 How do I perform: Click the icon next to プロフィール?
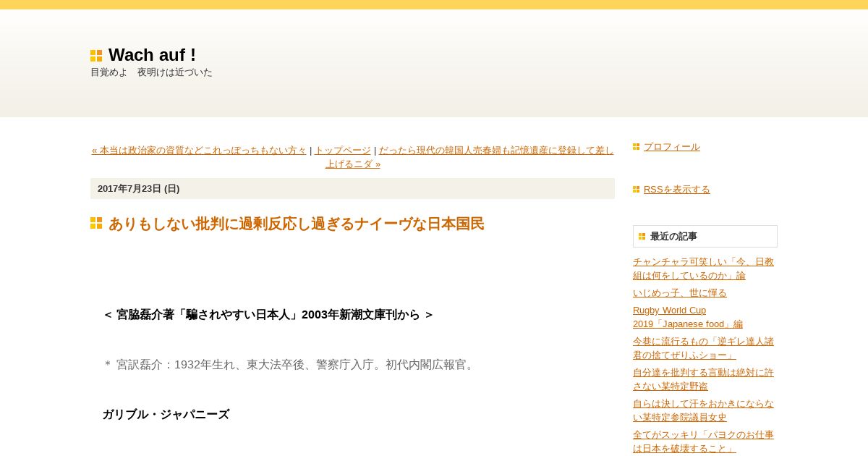coord(637,147)
